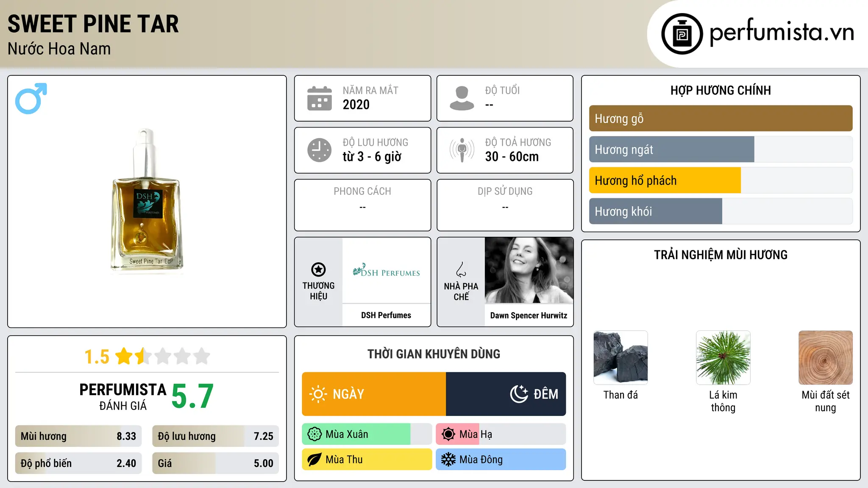This screenshot has height=488, width=868.
Task: Open the DSH Perfumes brand logo
Action: pyautogui.click(x=386, y=270)
